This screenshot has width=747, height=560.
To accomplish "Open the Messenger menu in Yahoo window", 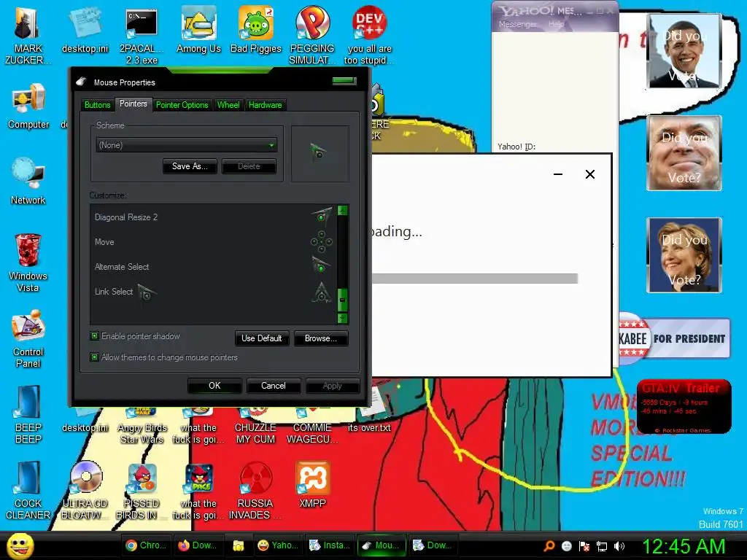I will [517, 24].
